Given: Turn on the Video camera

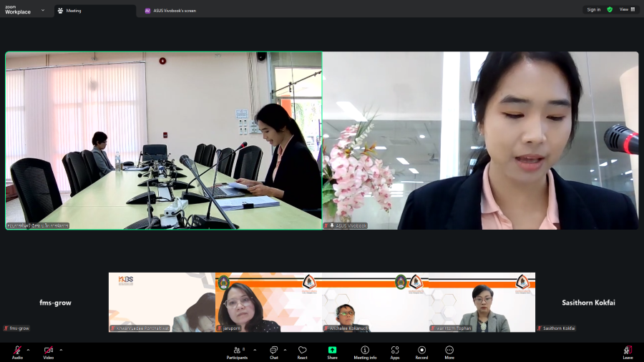Looking at the screenshot, I should 49,351.
